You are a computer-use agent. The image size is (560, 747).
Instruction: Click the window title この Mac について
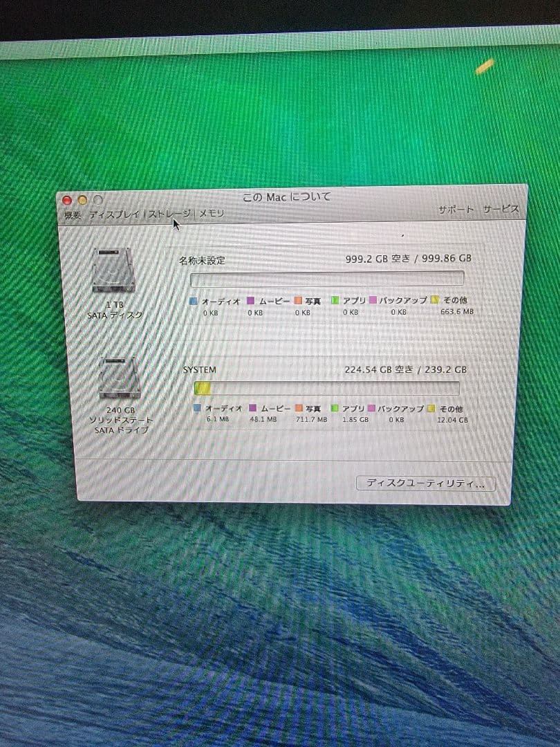[286, 196]
